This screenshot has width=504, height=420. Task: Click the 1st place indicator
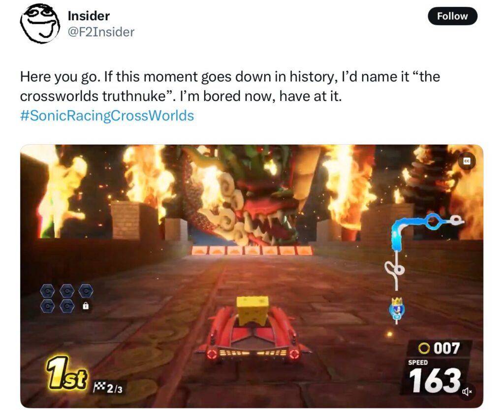[x=66, y=373]
